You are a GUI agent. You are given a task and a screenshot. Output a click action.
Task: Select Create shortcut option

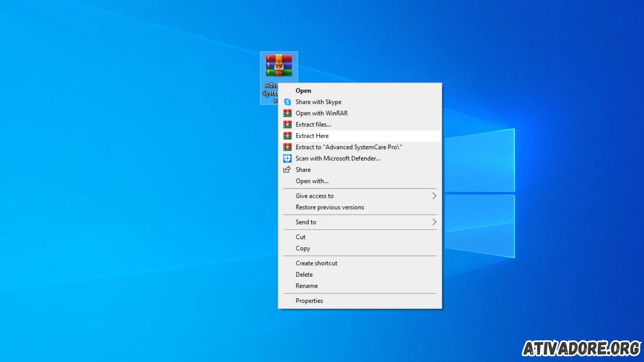(x=316, y=263)
